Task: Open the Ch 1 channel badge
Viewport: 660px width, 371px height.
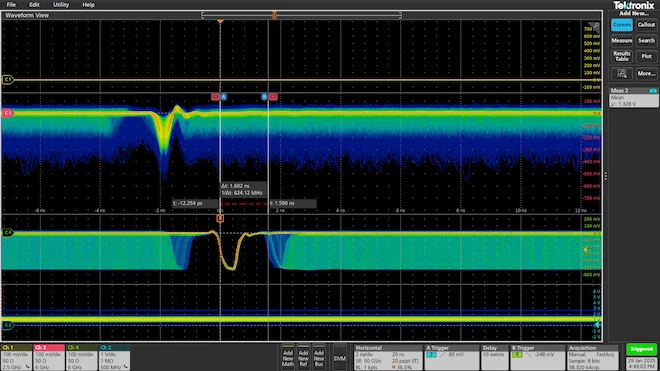Action: pyautogui.click(x=16, y=357)
